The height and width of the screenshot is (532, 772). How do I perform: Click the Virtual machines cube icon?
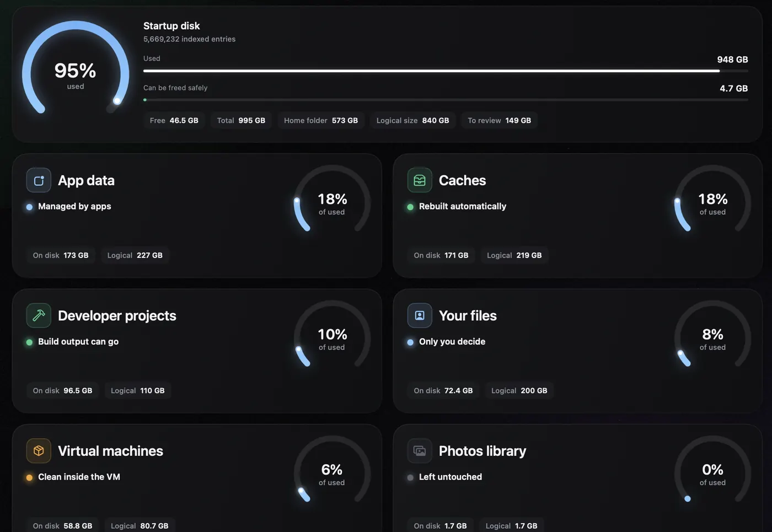[x=39, y=451]
